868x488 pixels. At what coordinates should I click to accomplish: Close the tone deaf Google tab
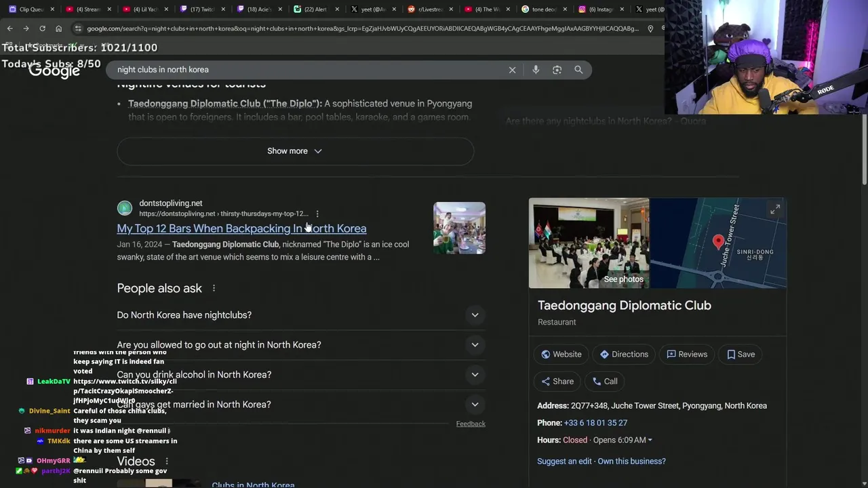[564, 9]
